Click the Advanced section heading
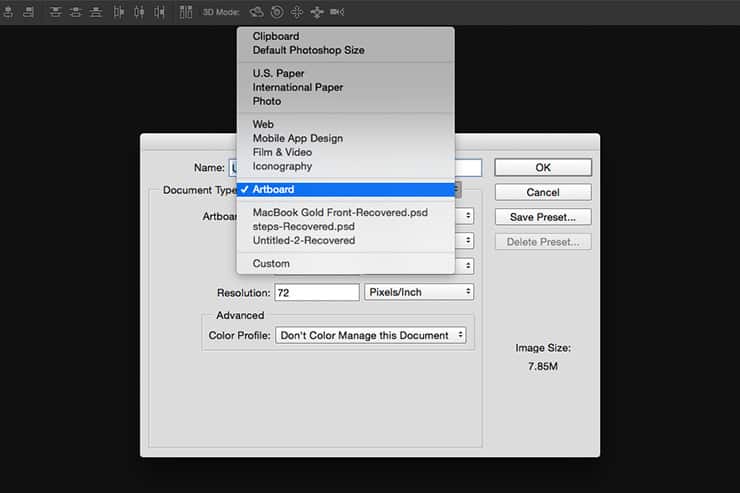Viewport: 740px width, 493px height. coord(240,315)
